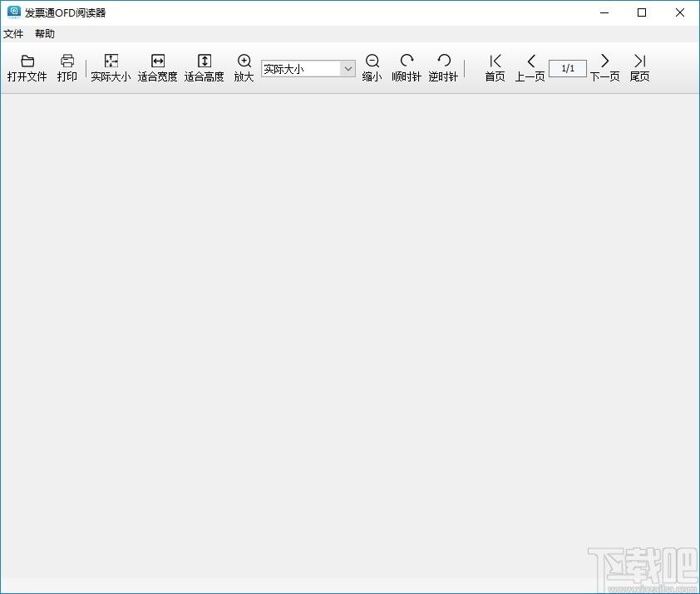Expand the zoom level dropdown arrow

[348, 69]
